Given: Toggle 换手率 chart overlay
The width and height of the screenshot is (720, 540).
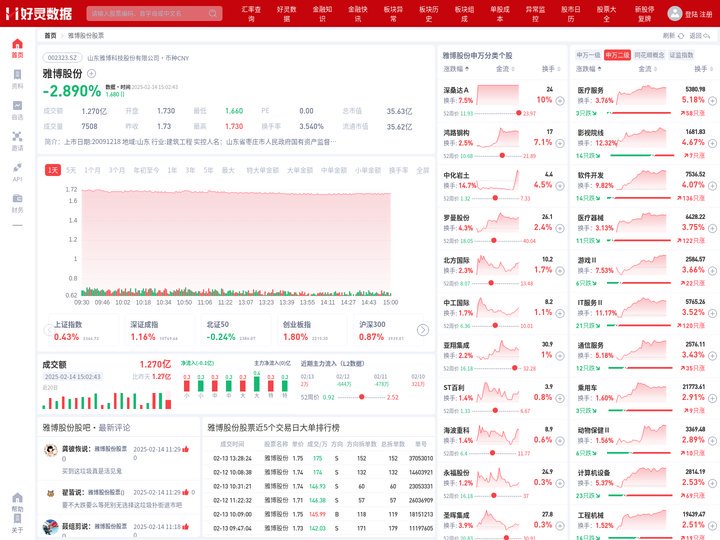Looking at the screenshot, I should [399, 170].
